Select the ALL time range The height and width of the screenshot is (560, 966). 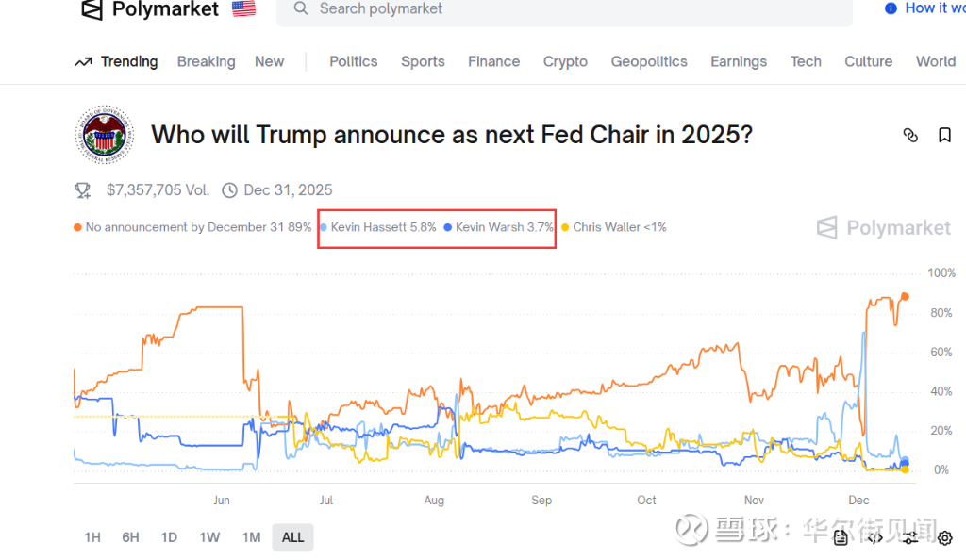[293, 537]
